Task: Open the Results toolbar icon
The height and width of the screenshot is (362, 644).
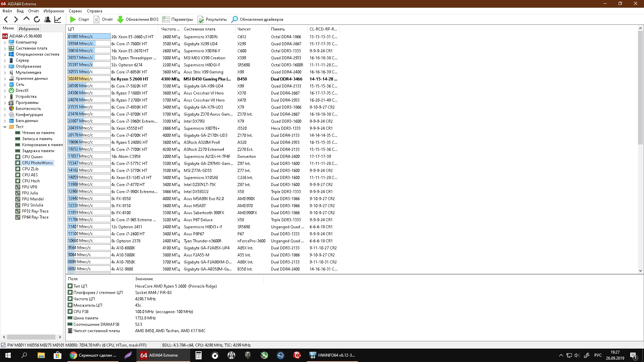Action: (x=201, y=19)
